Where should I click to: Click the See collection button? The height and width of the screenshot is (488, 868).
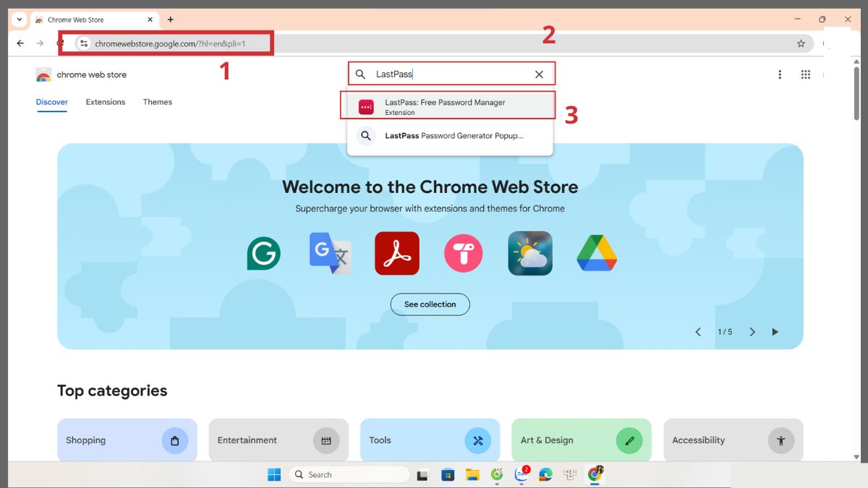click(x=430, y=304)
